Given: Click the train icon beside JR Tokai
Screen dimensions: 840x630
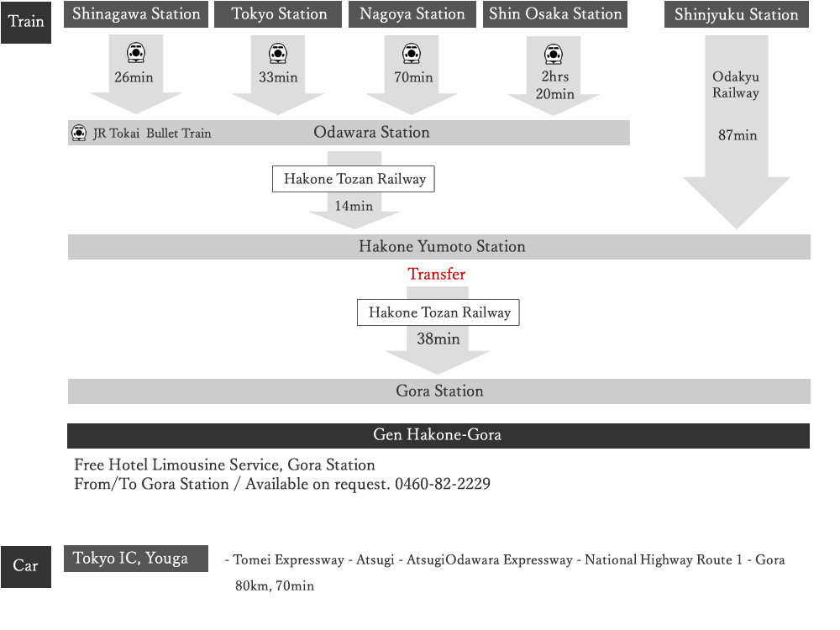Looking at the screenshot, I should (79, 133).
